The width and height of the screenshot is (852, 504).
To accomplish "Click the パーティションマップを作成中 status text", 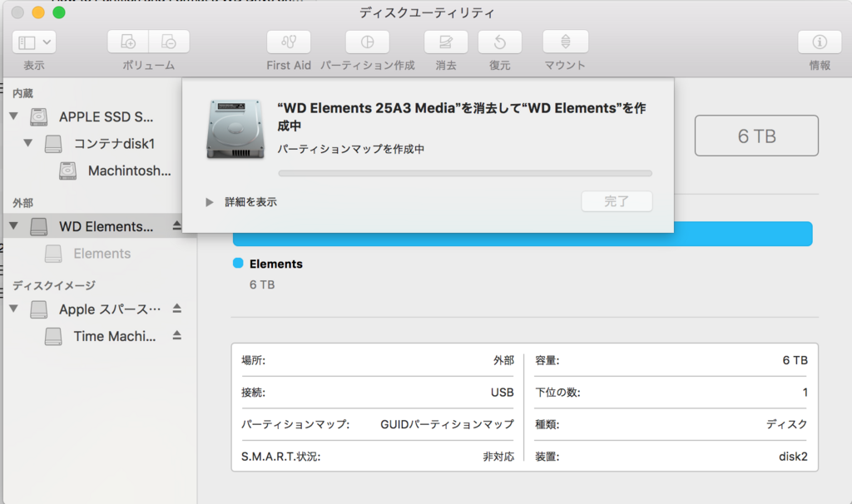I will coord(351,149).
